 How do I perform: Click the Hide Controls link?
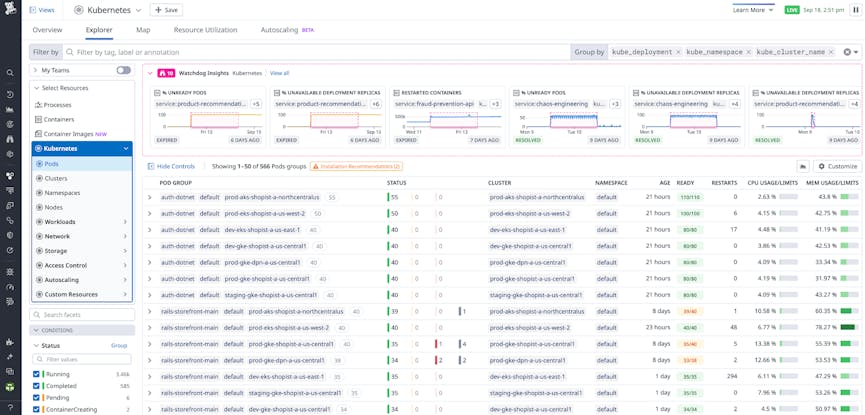coord(175,166)
